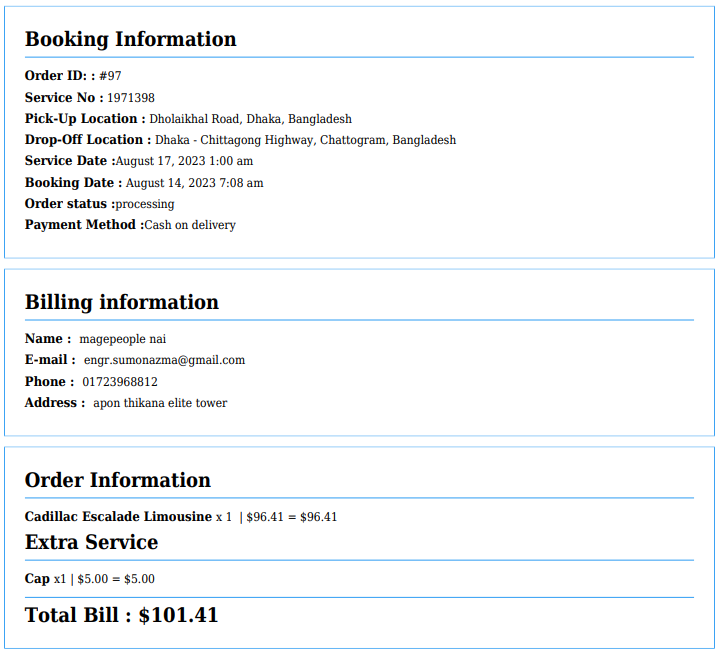Click the Cadillac Escalade Limousine item name
This screenshot has width=715, height=651.
point(118,517)
